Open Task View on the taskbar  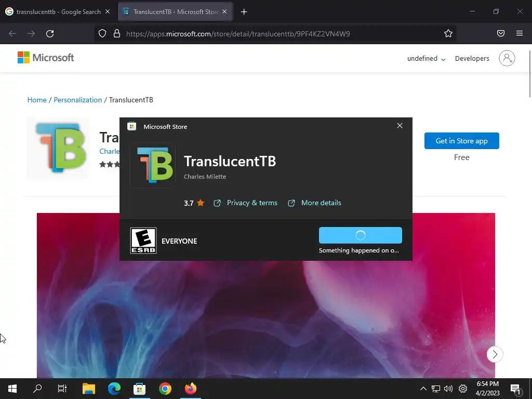62,389
